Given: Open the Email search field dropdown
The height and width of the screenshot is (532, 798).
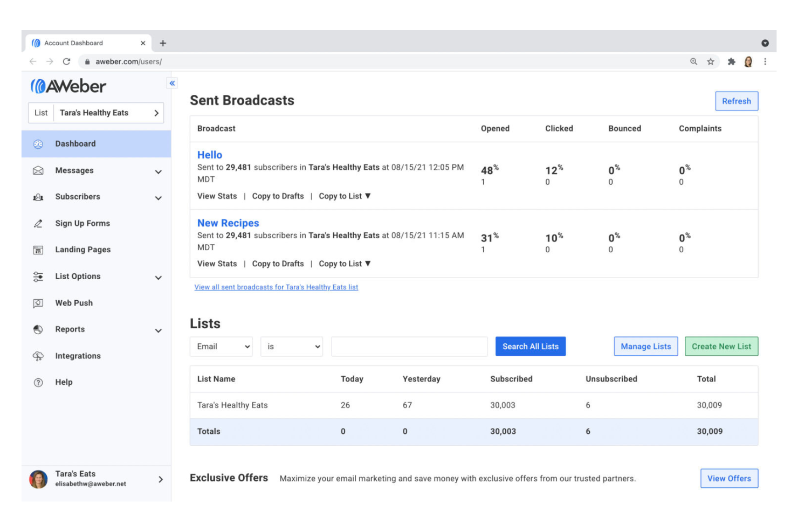Looking at the screenshot, I should click(x=221, y=347).
